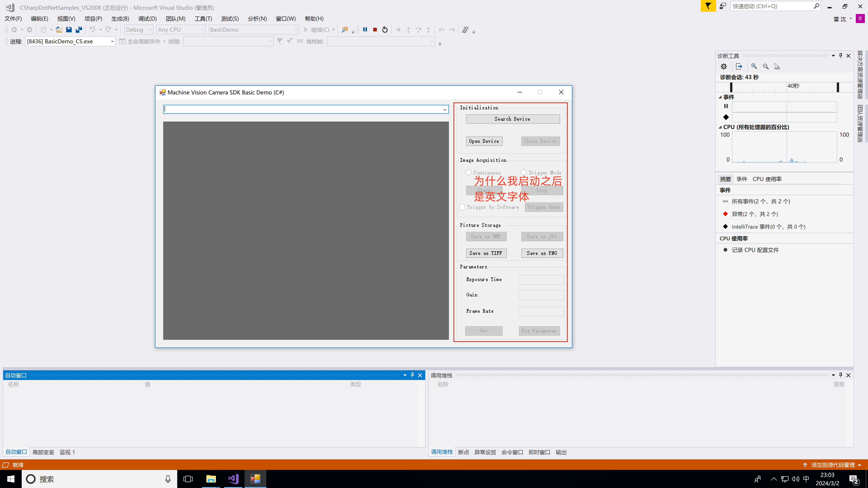This screenshot has width=868, height=488.
Task: Click the Save as TIFF button
Action: pyautogui.click(x=486, y=253)
